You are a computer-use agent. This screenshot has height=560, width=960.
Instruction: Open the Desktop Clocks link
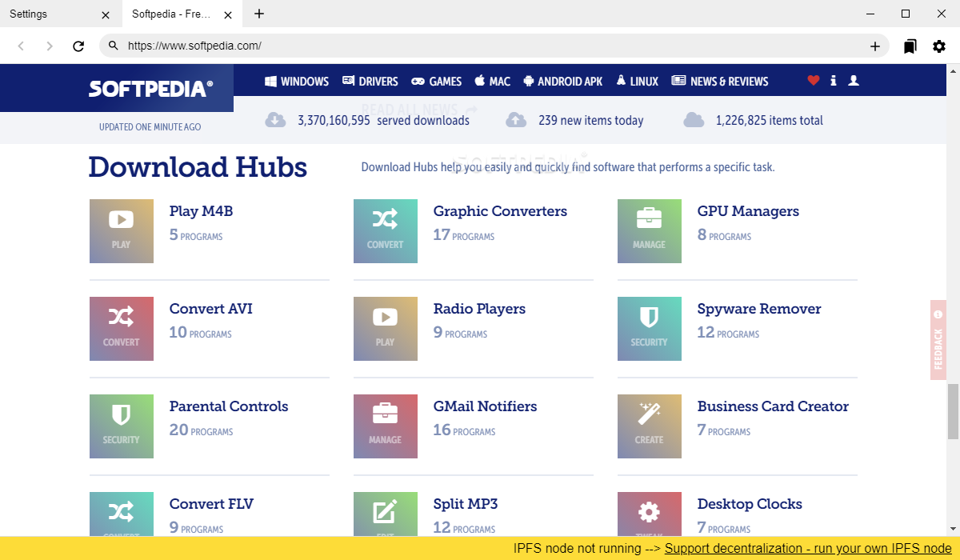tap(750, 504)
